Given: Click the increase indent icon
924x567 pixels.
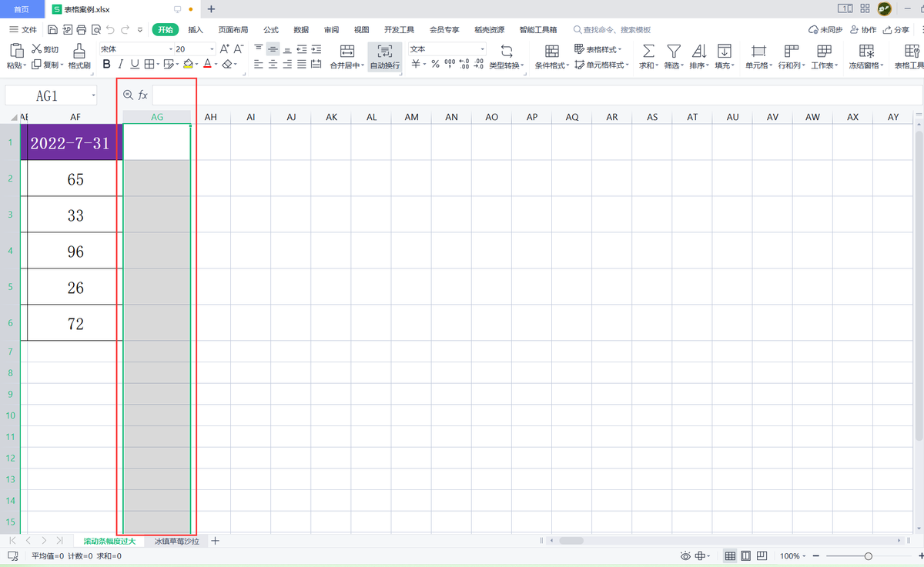Looking at the screenshot, I should click(x=316, y=48).
